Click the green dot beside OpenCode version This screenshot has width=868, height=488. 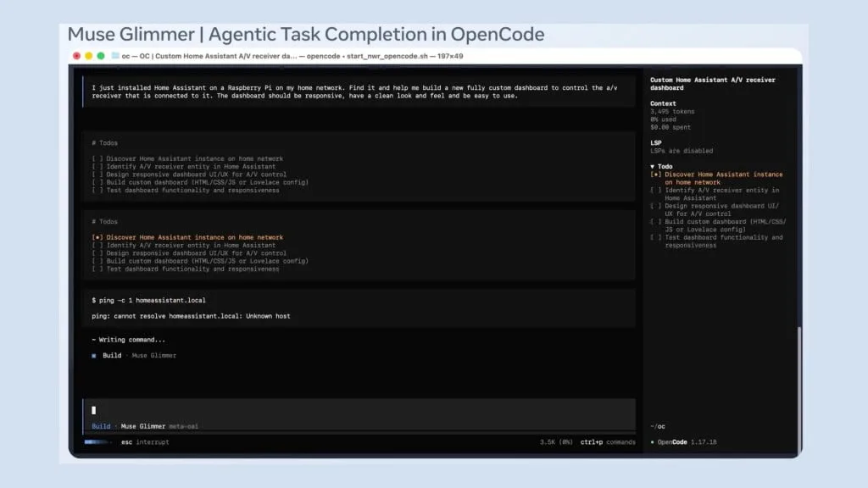tap(652, 442)
